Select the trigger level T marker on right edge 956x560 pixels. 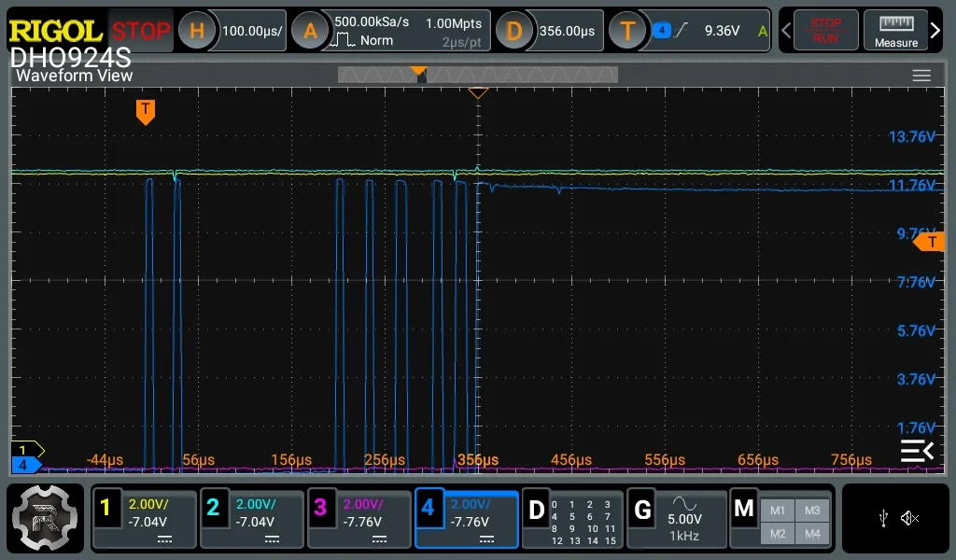[929, 243]
